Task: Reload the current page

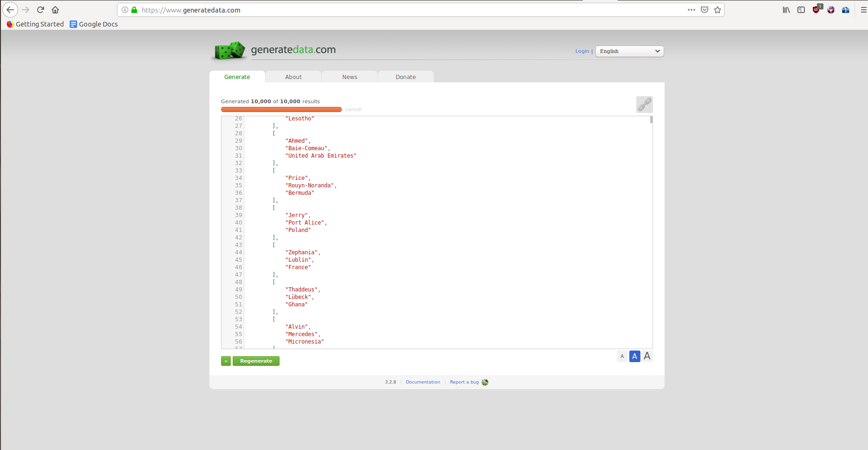Action: click(x=40, y=10)
